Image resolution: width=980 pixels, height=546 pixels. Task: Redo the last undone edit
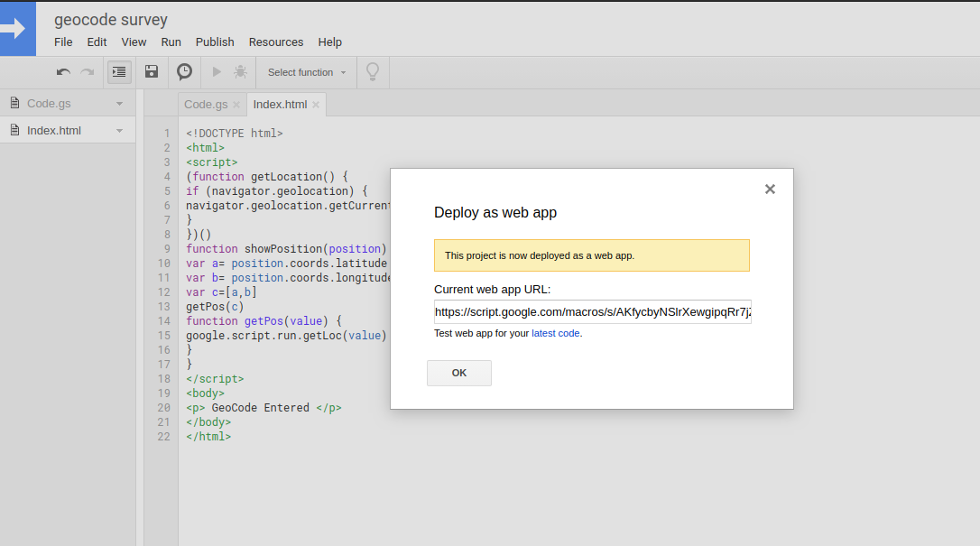88,72
